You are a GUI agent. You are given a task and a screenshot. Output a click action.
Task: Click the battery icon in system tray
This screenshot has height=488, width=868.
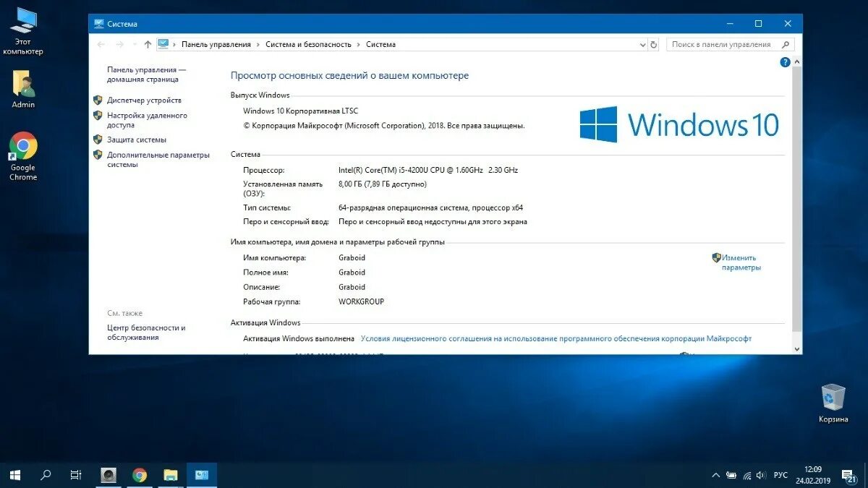point(731,476)
